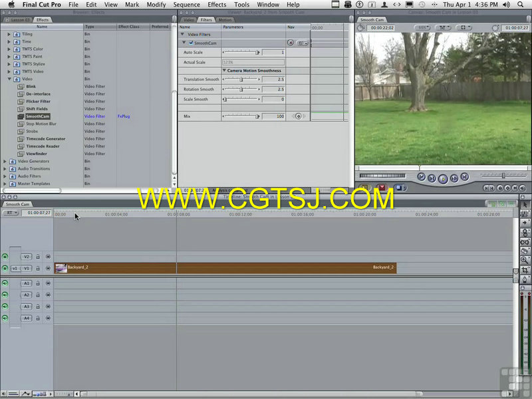
Task: Click the timeline current timecode field
Action: 37,213
